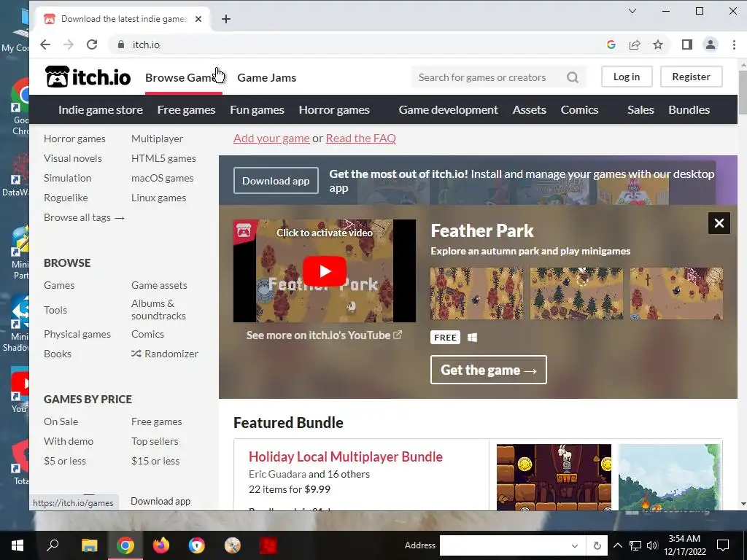The image size is (747, 560).
Task: Reload the itch.io page
Action: click(92, 44)
